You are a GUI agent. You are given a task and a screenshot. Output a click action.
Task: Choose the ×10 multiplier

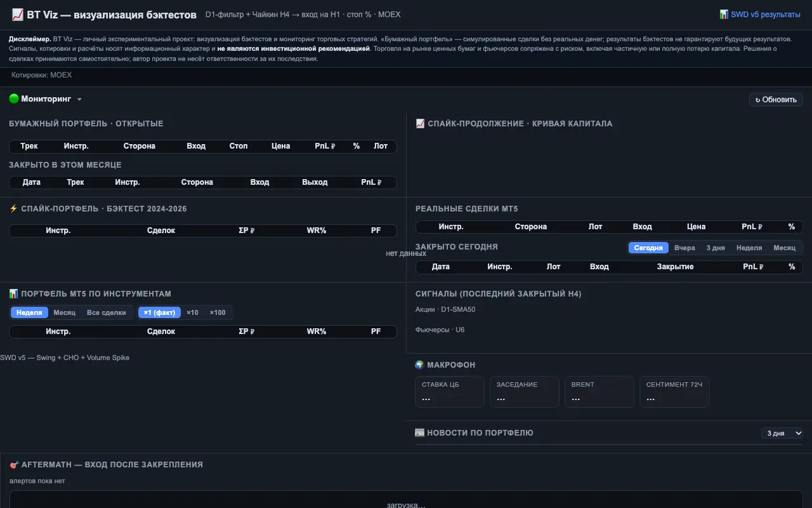[192, 312]
